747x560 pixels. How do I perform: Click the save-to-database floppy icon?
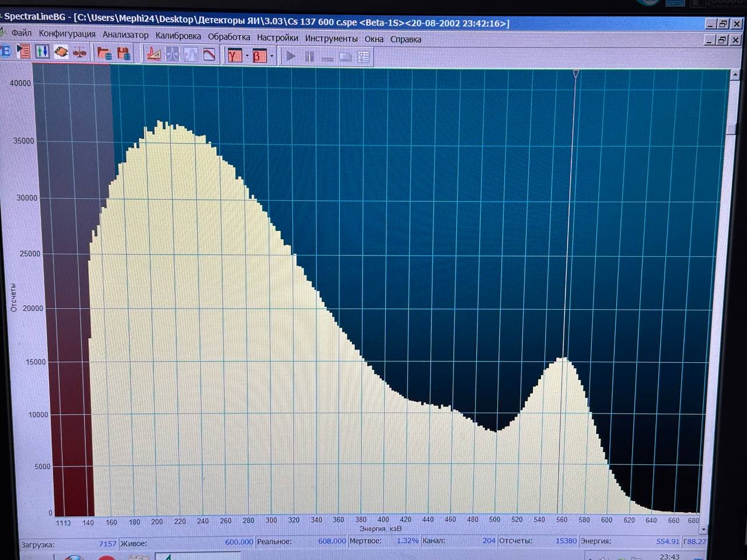(124, 54)
